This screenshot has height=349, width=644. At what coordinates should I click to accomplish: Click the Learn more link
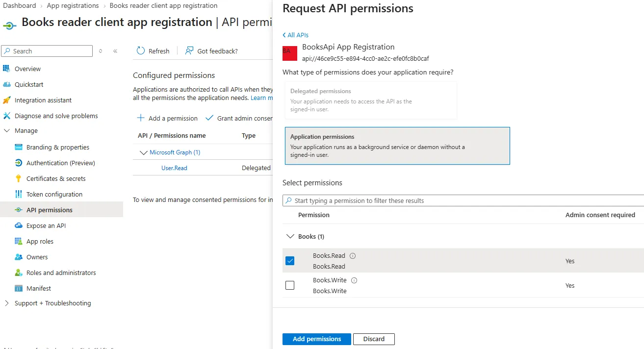pos(261,98)
